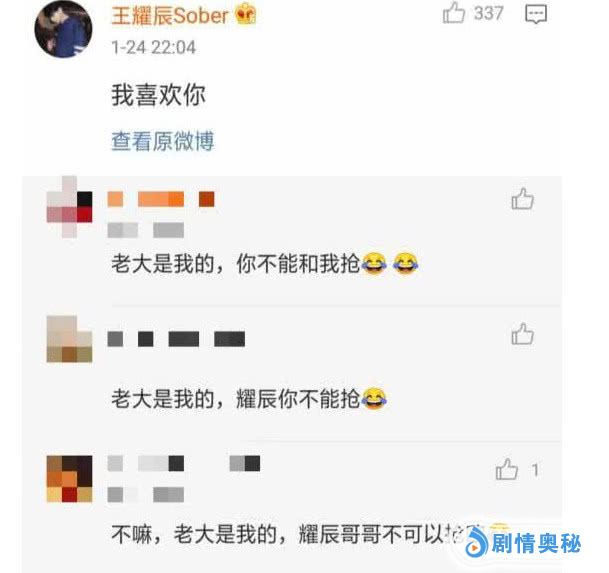Like the comment by 王耀辰Sober
This screenshot has height=573, width=609.
click(x=454, y=13)
